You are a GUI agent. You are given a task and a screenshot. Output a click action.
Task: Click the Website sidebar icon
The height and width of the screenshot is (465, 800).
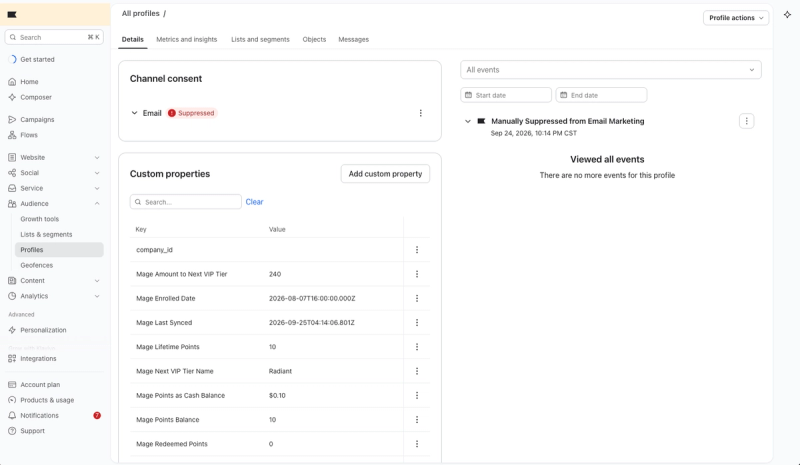pos(12,157)
